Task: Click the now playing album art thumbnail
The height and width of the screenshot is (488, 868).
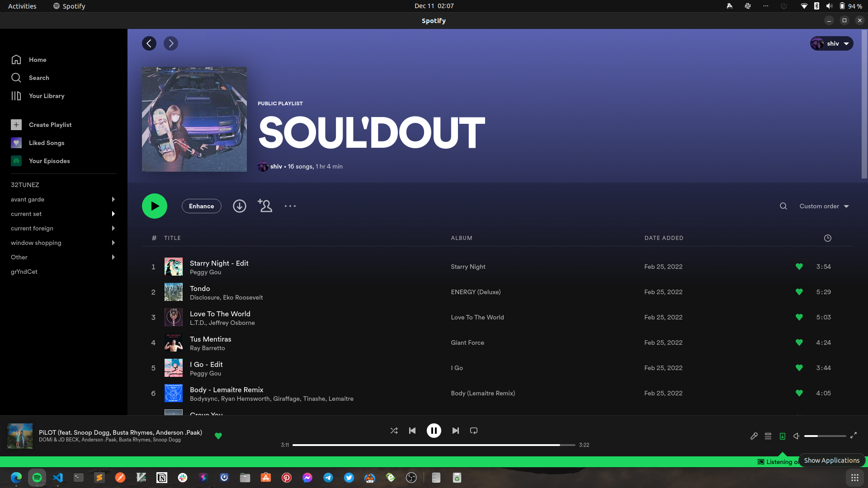Action: coord(20,436)
